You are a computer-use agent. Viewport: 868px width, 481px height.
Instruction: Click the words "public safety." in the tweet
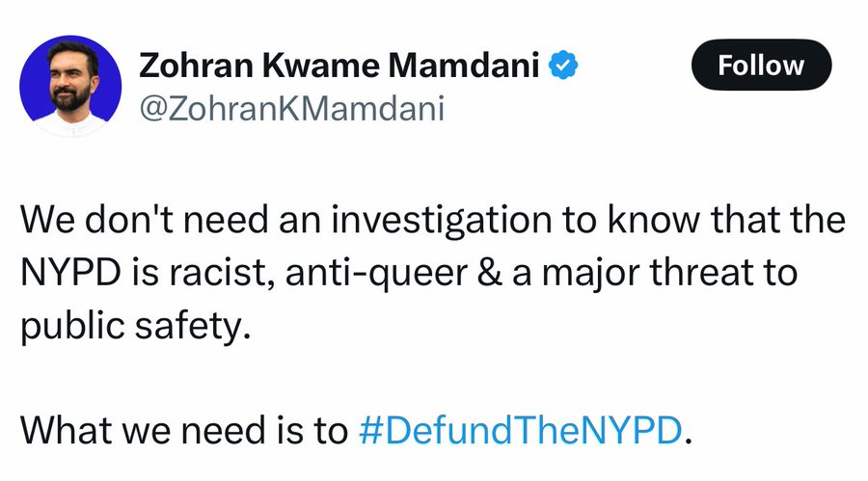(135, 326)
